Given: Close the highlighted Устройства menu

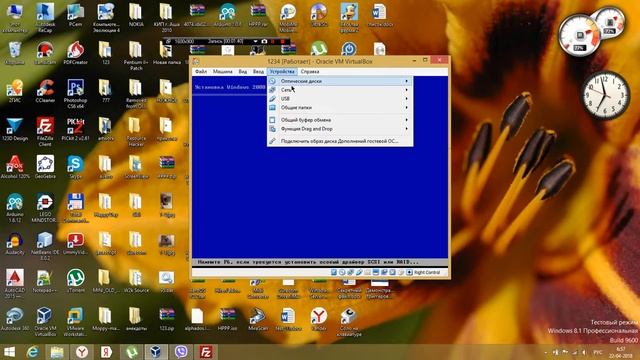Looking at the screenshot, I should point(282,71).
